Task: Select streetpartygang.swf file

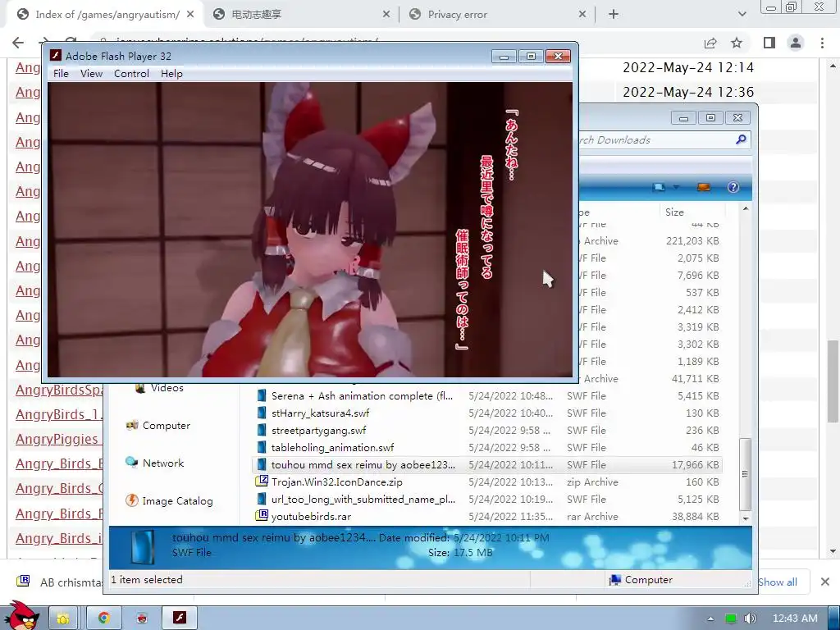Action: (x=319, y=430)
